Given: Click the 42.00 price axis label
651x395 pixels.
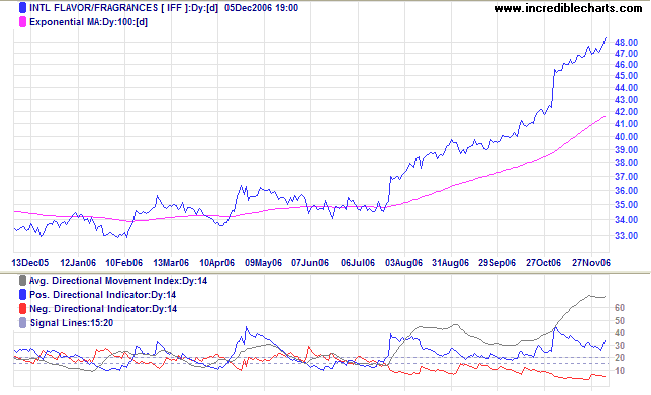Looking at the screenshot, I should [x=627, y=112].
